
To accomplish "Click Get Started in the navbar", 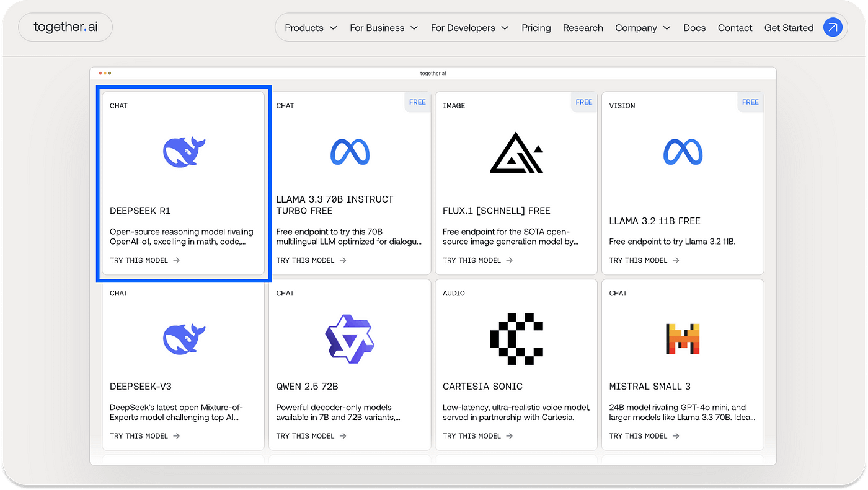I will pos(789,28).
